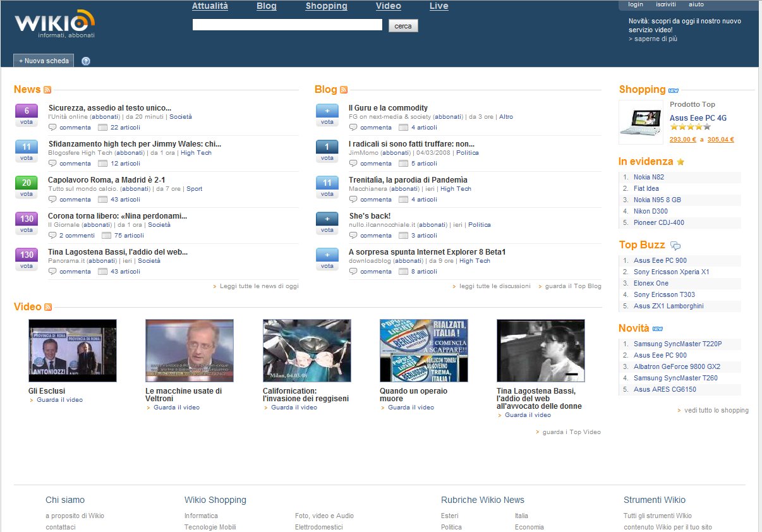Viewport: 762px width, 532px height.
Task: Click the Wikio logo
Action: click(x=54, y=24)
